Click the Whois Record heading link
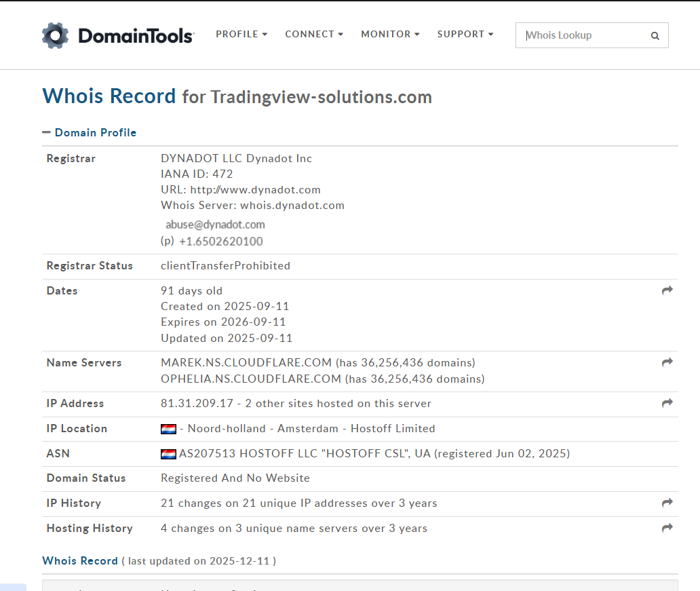This screenshot has height=591, width=700. pos(109,96)
